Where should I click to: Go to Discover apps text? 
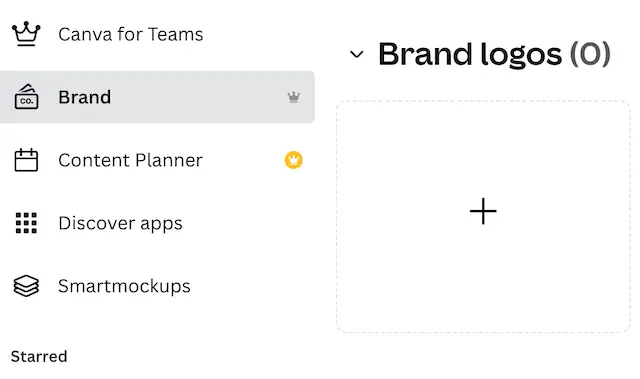point(120,223)
